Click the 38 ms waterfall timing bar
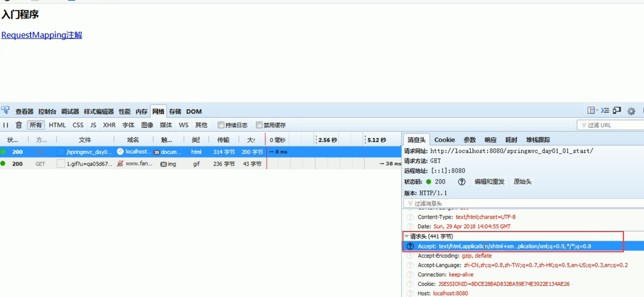The height and width of the screenshot is (297, 644). (390, 164)
